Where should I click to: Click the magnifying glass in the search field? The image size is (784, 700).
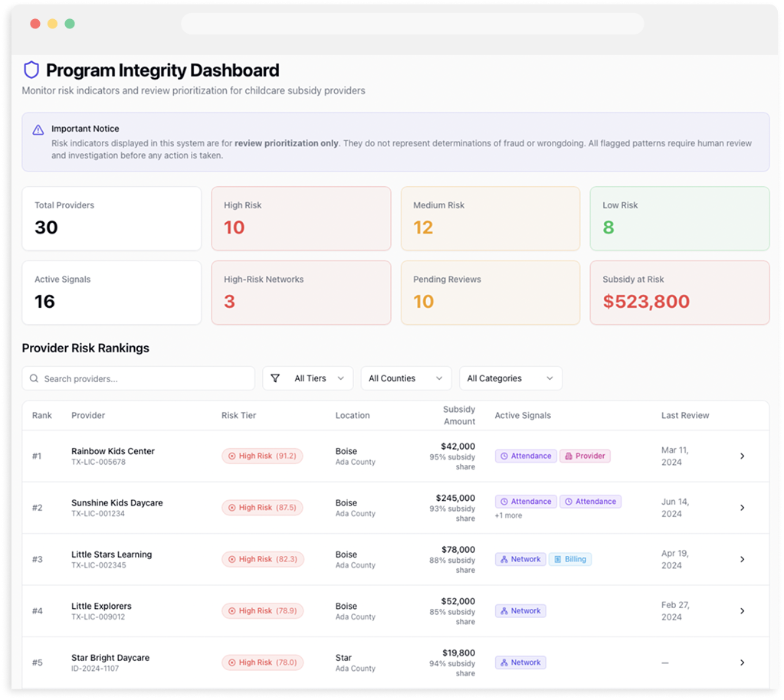pyautogui.click(x=34, y=378)
